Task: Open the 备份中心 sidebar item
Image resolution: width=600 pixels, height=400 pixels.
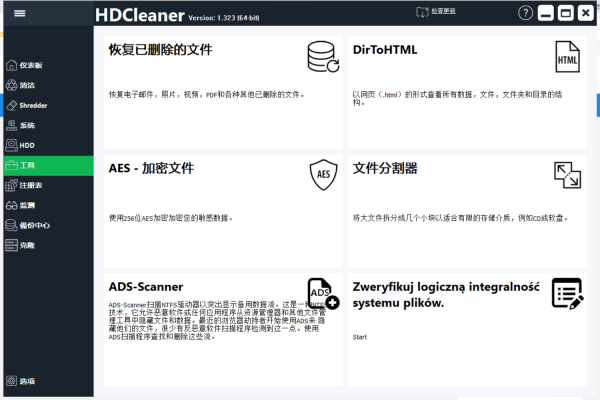Action: click(x=48, y=225)
